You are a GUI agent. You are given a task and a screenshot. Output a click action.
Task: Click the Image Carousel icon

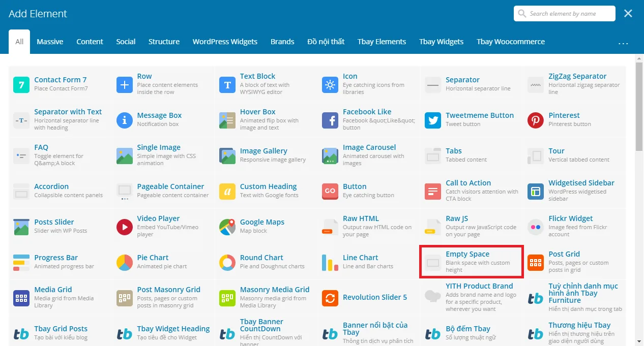tap(330, 155)
